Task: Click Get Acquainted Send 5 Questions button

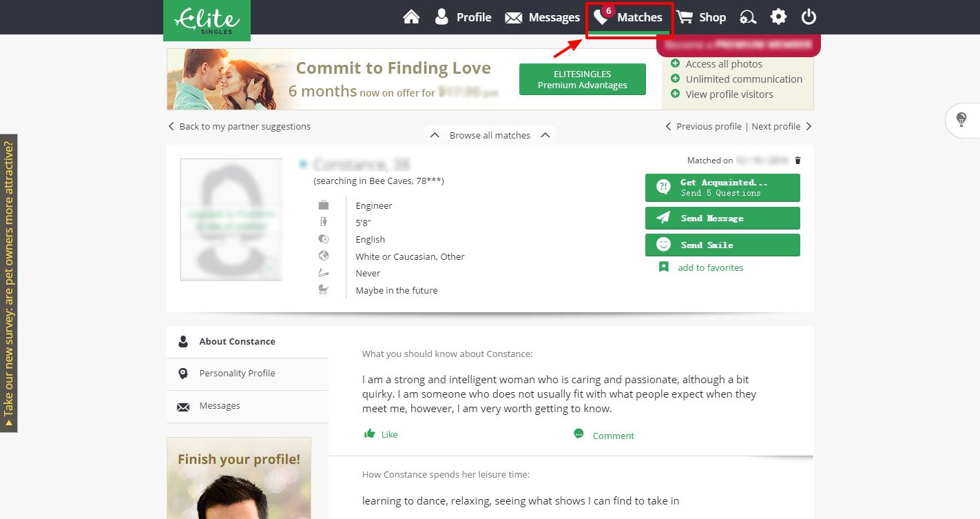Action: tap(722, 187)
